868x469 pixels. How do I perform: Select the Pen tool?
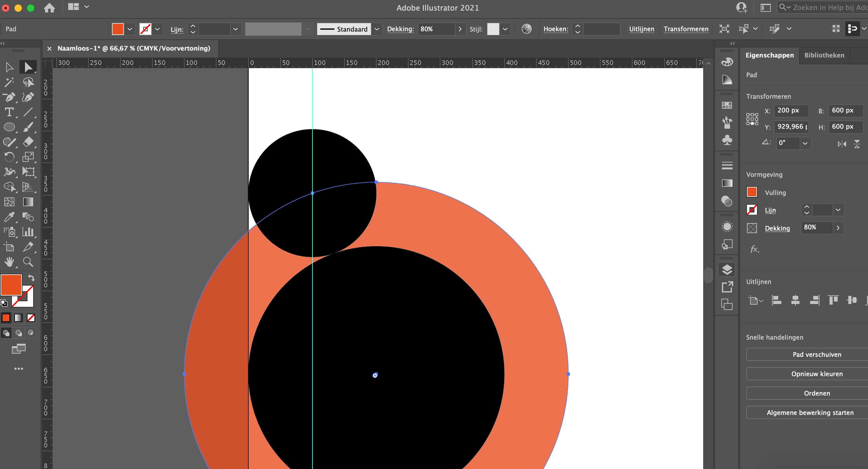click(x=9, y=97)
